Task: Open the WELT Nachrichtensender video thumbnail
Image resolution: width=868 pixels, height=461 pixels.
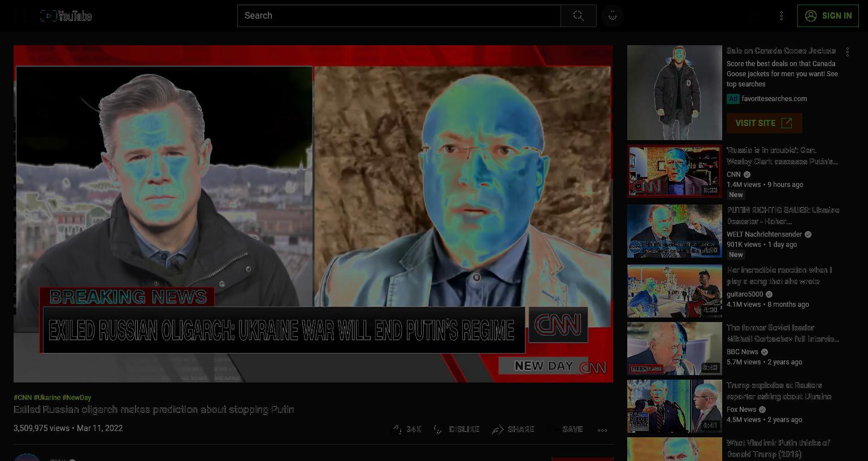Action: click(x=675, y=231)
